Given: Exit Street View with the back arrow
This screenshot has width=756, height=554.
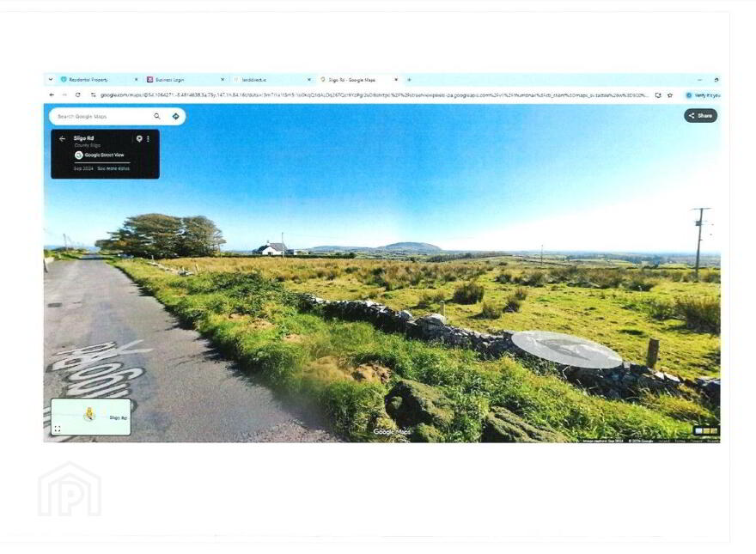Looking at the screenshot, I should coord(62,139).
